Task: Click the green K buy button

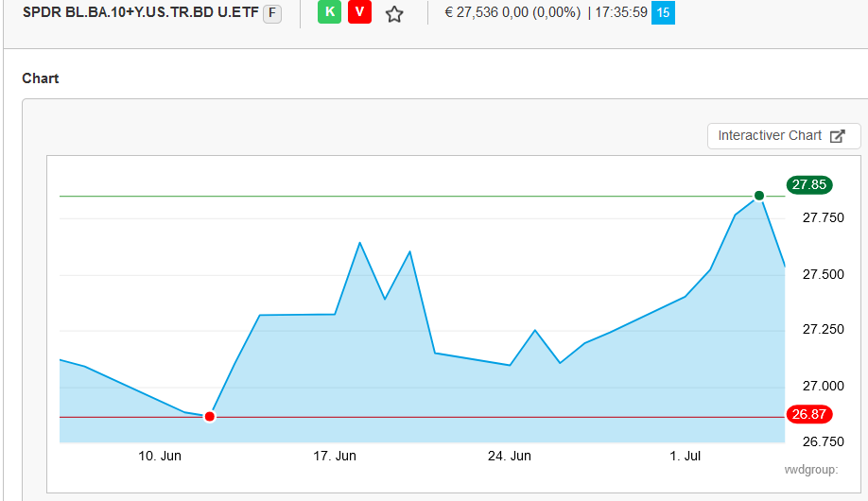Action: (329, 13)
